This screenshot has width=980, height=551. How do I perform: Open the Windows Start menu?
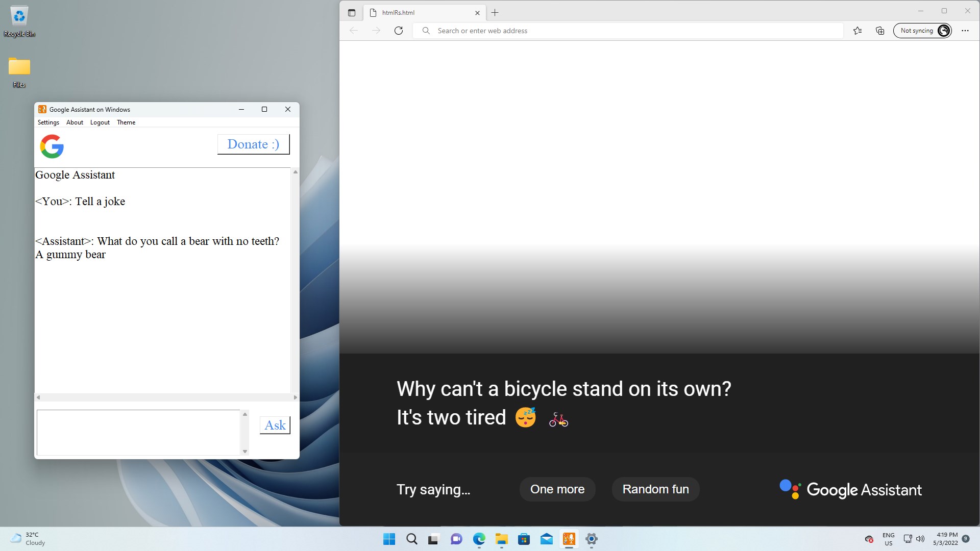pyautogui.click(x=389, y=539)
